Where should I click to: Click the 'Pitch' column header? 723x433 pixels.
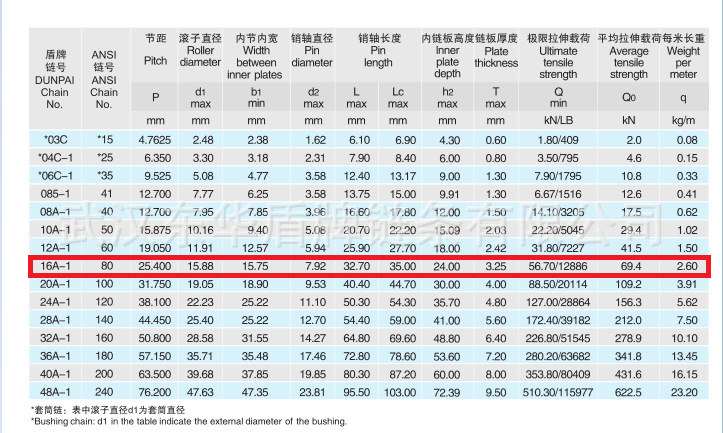[155, 61]
